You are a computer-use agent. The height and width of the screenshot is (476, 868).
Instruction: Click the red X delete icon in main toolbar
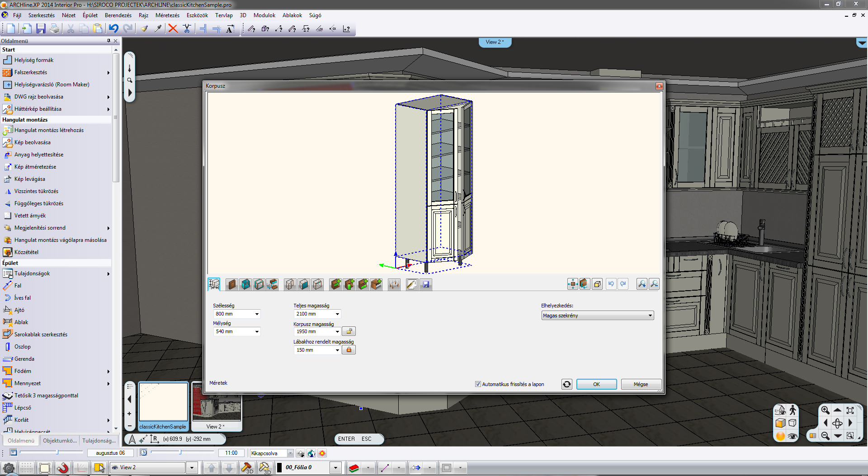tap(173, 28)
